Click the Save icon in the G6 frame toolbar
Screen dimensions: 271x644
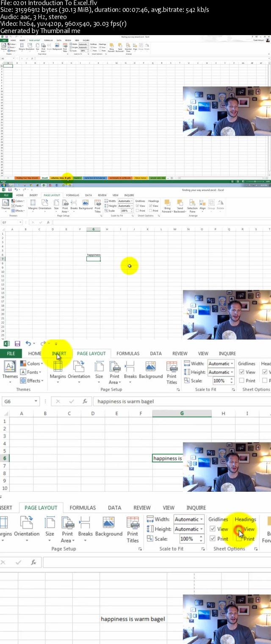pyautogui.click(x=17, y=344)
